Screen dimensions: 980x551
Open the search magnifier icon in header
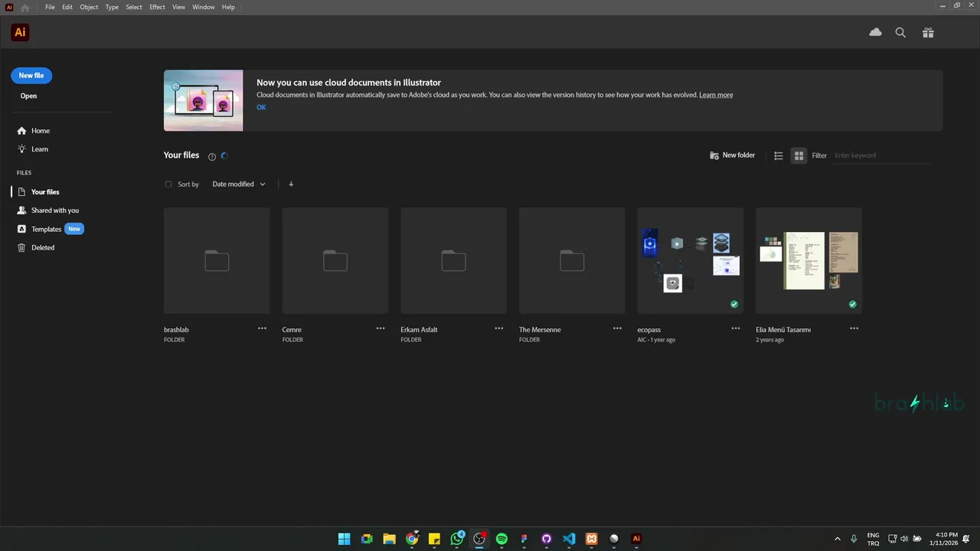[x=900, y=32]
